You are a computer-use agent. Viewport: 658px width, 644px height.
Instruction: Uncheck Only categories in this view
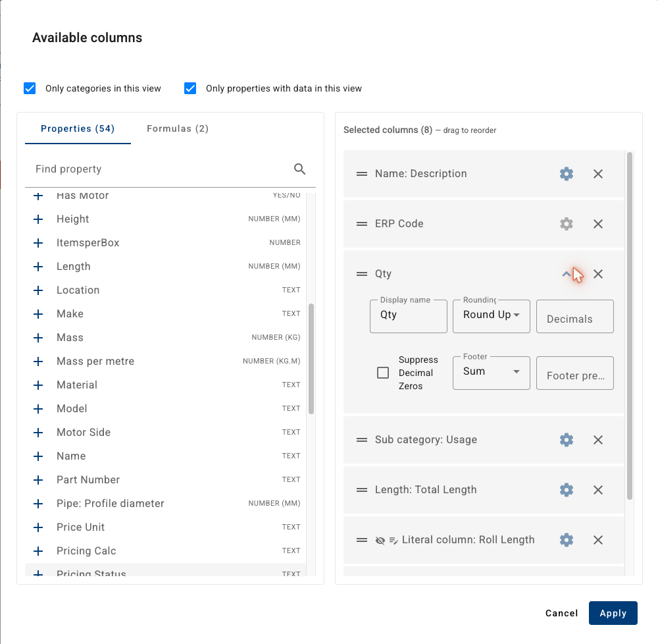point(30,89)
